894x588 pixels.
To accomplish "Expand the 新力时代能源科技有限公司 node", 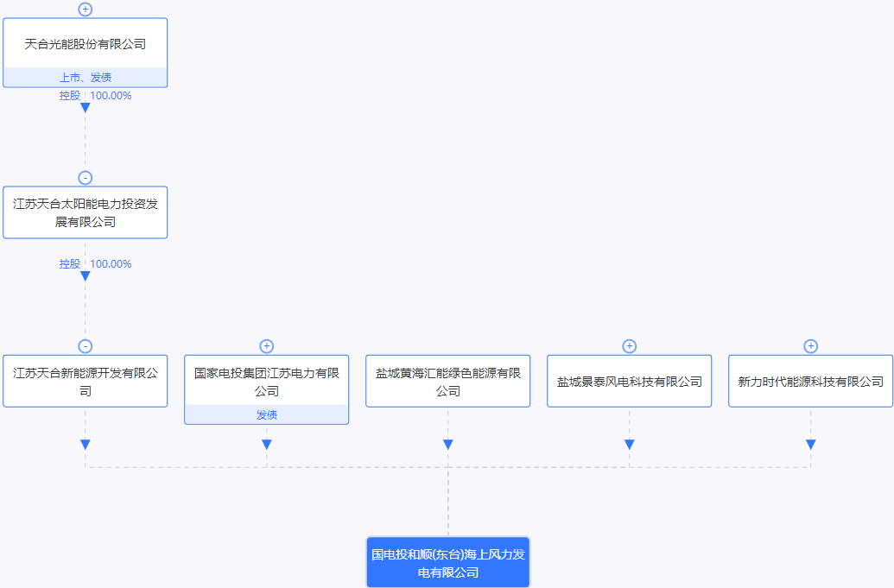I will click(810, 346).
